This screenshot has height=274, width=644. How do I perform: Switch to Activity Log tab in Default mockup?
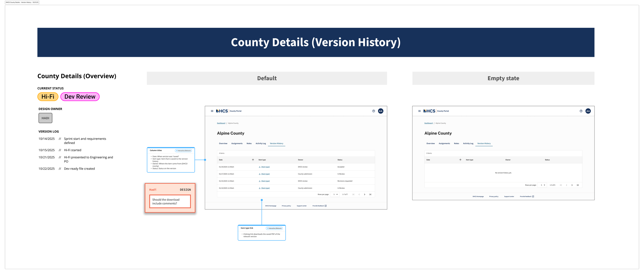pyautogui.click(x=261, y=144)
